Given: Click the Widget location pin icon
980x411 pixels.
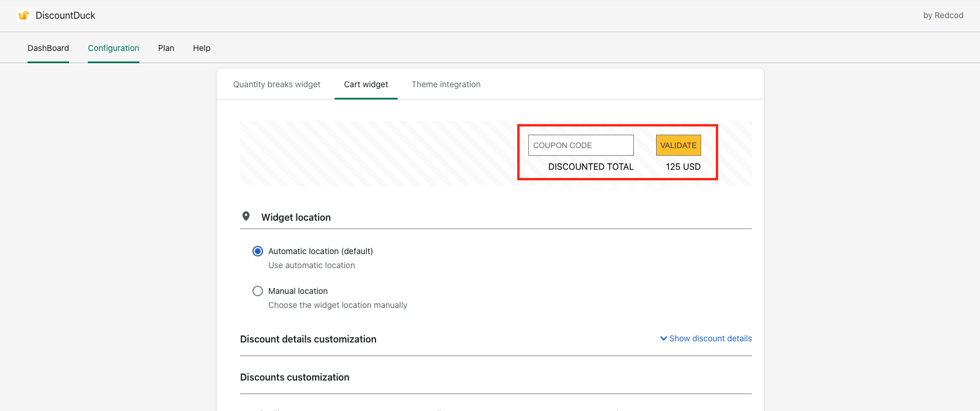Looking at the screenshot, I should [x=246, y=217].
